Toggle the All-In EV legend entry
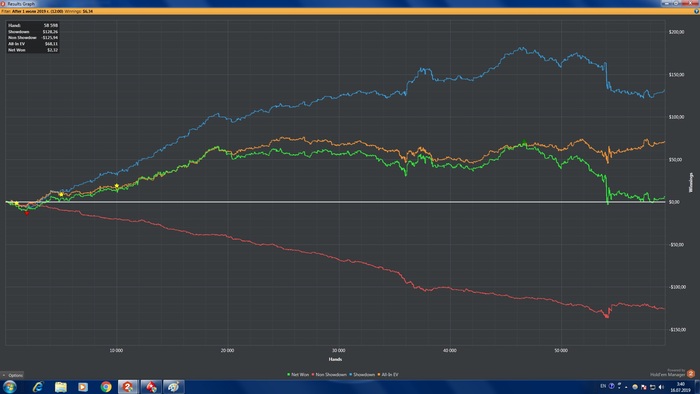The width and height of the screenshot is (700, 394). pyautogui.click(x=388, y=375)
